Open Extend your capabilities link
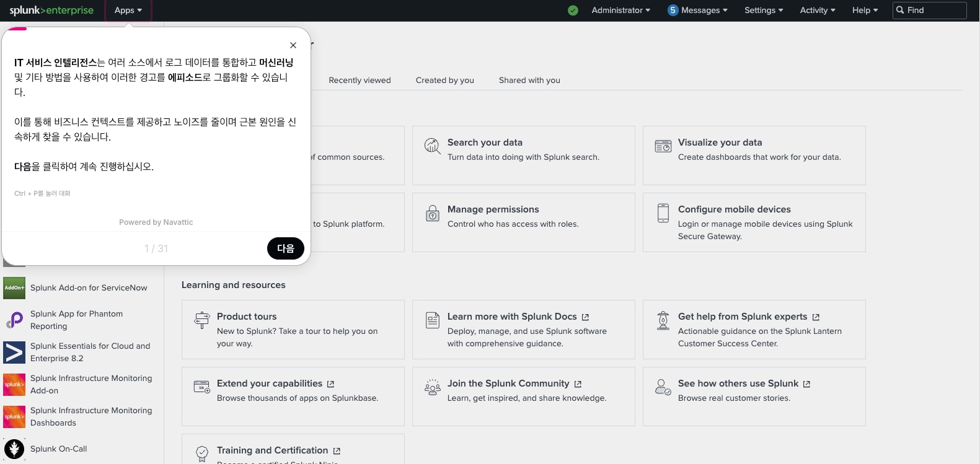 click(275, 383)
